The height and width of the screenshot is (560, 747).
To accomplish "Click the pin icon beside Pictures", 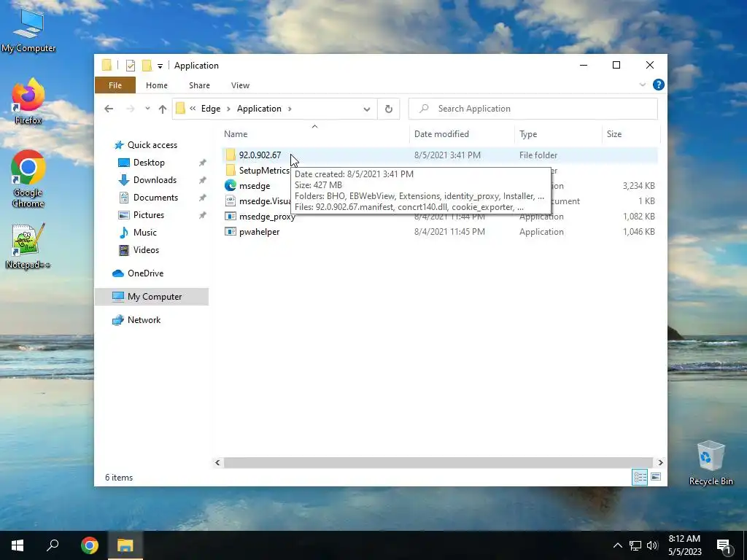I will tap(203, 215).
